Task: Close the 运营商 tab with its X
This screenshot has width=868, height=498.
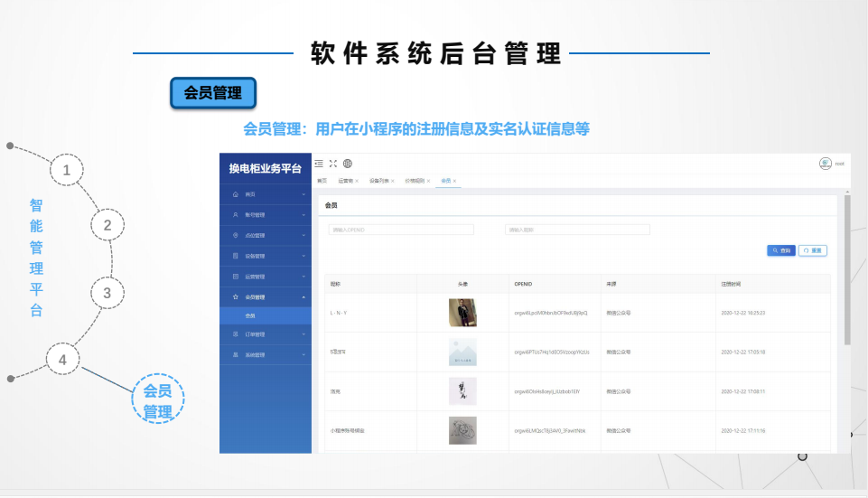Action: (x=357, y=182)
